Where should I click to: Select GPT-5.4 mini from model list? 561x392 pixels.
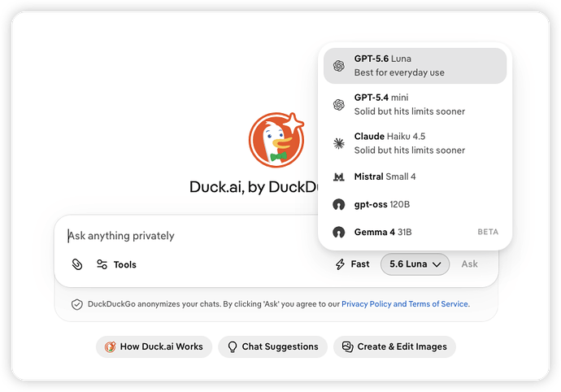pyautogui.click(x=415, y=105)
